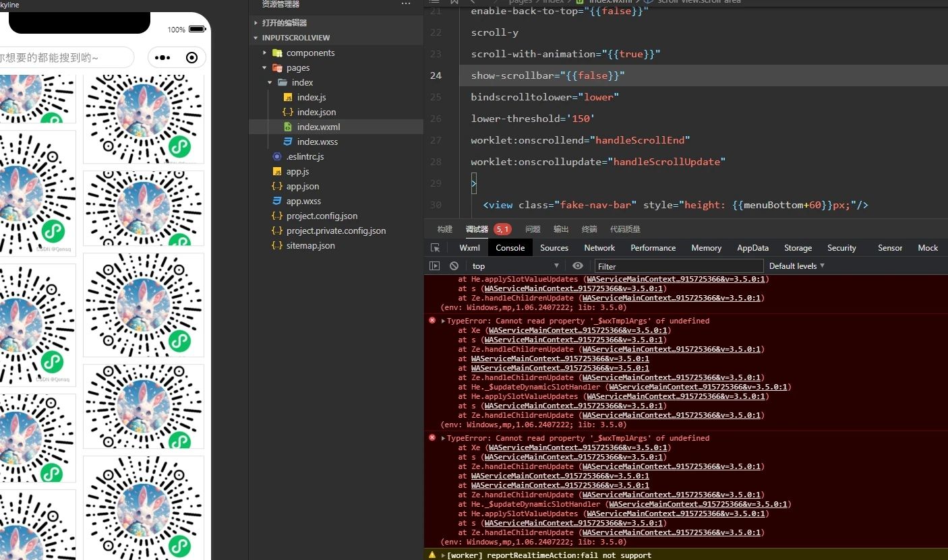
Task: Open the 代码质量 panel tab
Action: click(625, 229)
